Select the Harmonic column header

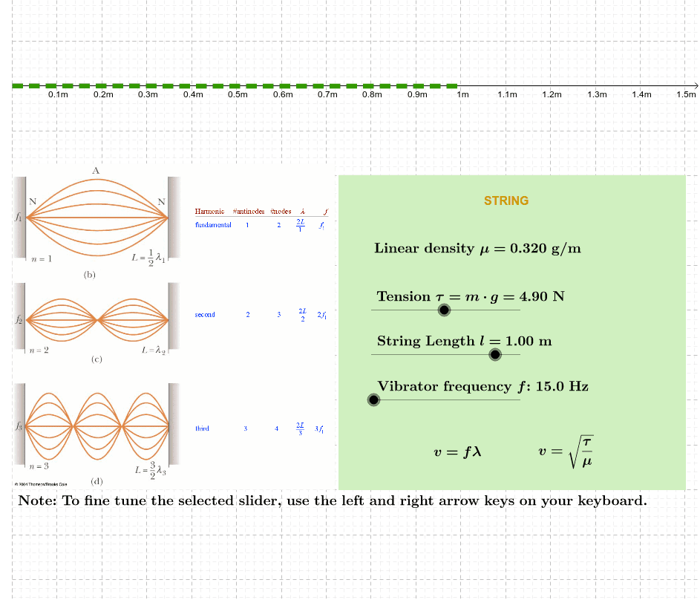click(x=209, y=212)
